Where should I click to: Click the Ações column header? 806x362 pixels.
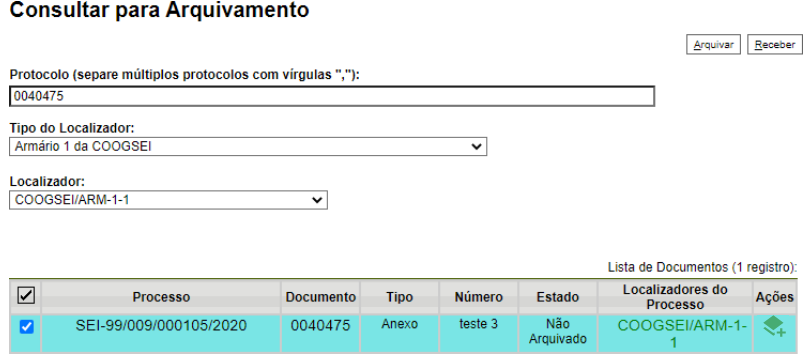click(x=774, y=297)
